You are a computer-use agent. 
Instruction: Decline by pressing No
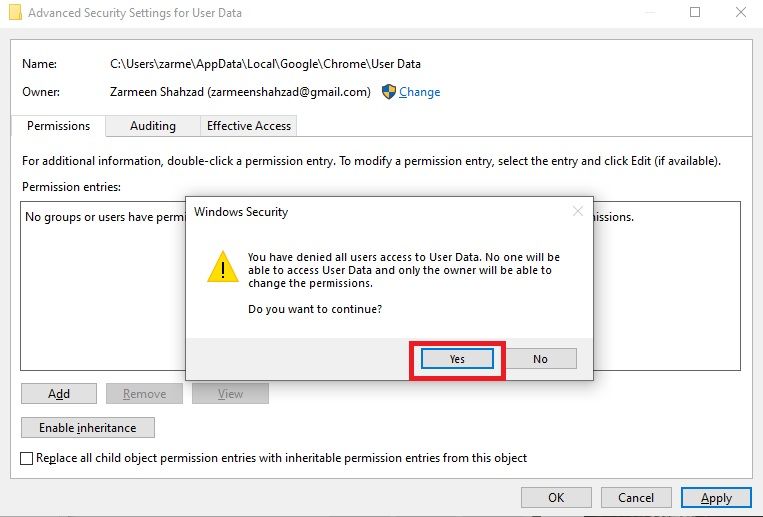coord(540,359)
